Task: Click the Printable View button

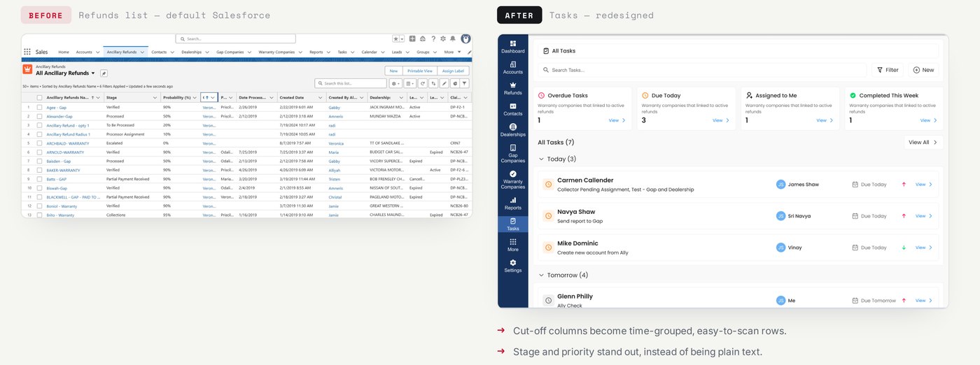Action: tap(420, 71)
